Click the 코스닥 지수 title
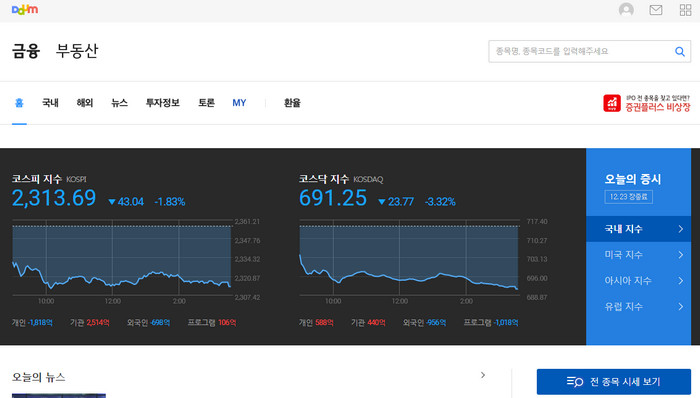This screenshot has width=700, height=398. [324, 179]
